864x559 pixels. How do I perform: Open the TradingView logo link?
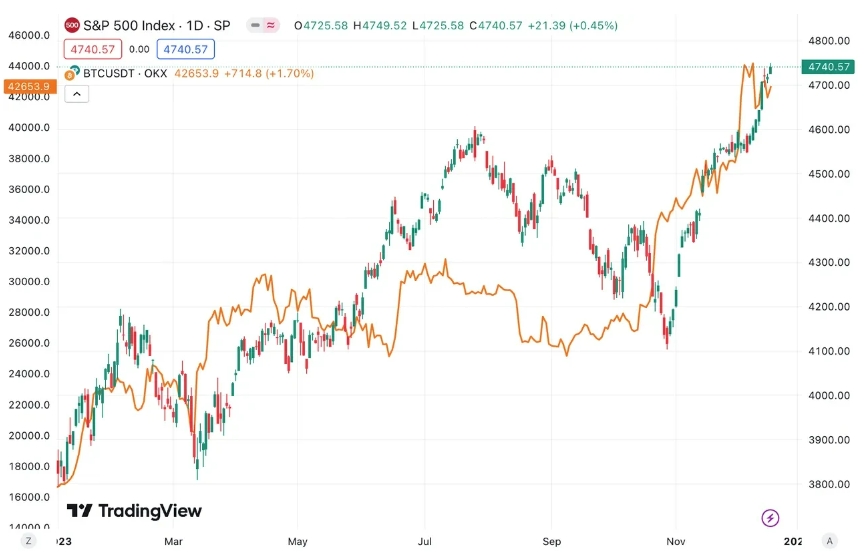134,511
